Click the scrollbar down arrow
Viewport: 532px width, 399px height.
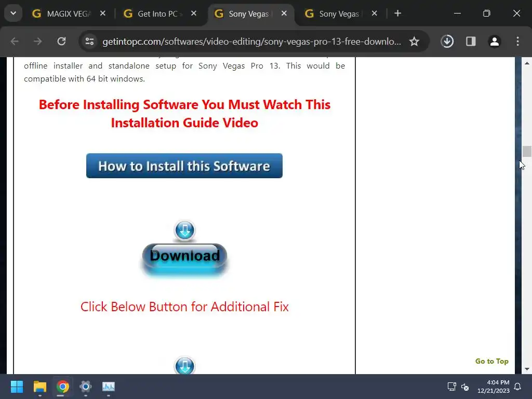tap(527, 369)
